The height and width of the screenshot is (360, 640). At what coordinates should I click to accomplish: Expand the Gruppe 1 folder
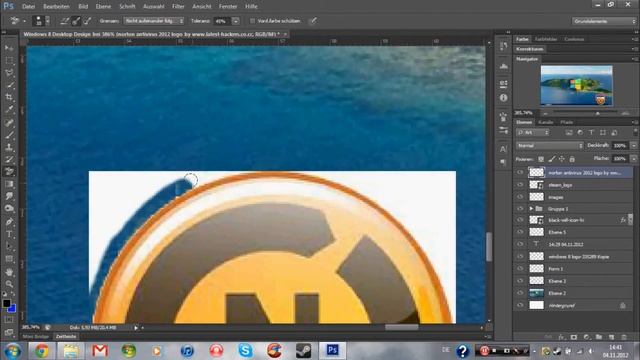(531, 209)
